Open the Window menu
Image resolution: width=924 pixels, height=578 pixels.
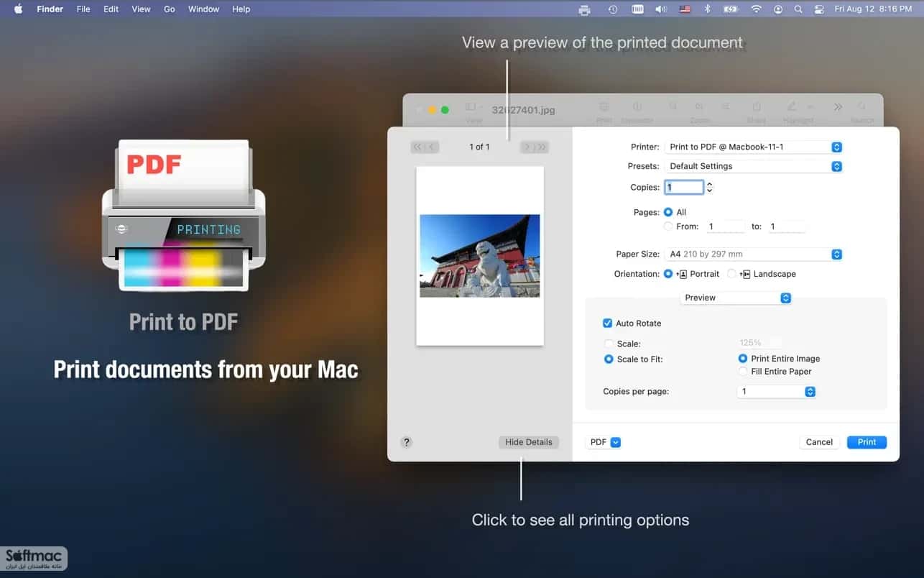pyautogui.click(x=203, y=9)
